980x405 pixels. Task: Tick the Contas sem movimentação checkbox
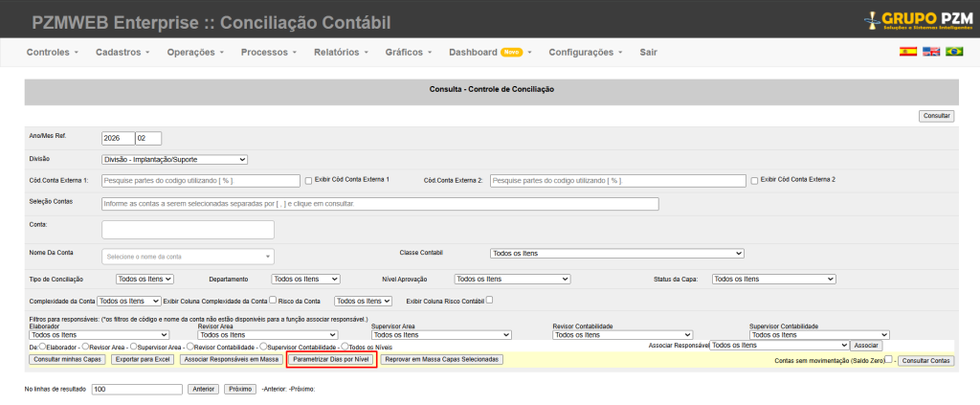888,360
